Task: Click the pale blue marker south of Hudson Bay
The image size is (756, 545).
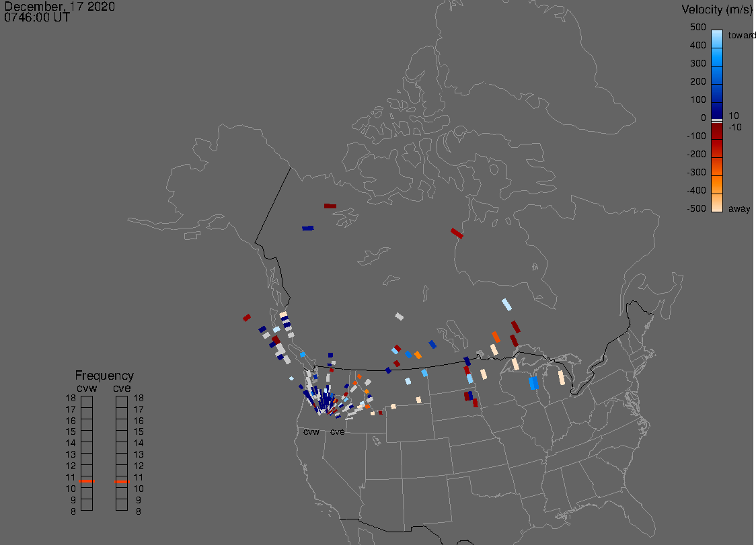Action: [x=506, y=304]
